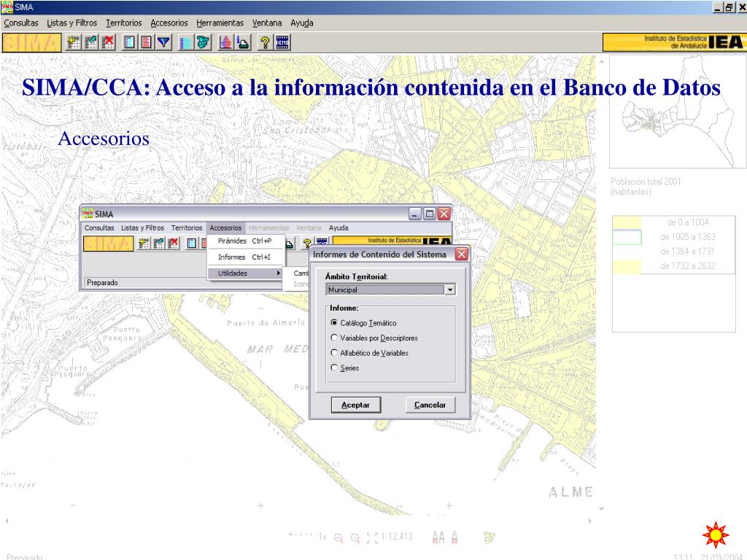The image size is (747, 560).
Task: Click the highlighted Accesorios menu in inner window
Action: pos(226,227)
